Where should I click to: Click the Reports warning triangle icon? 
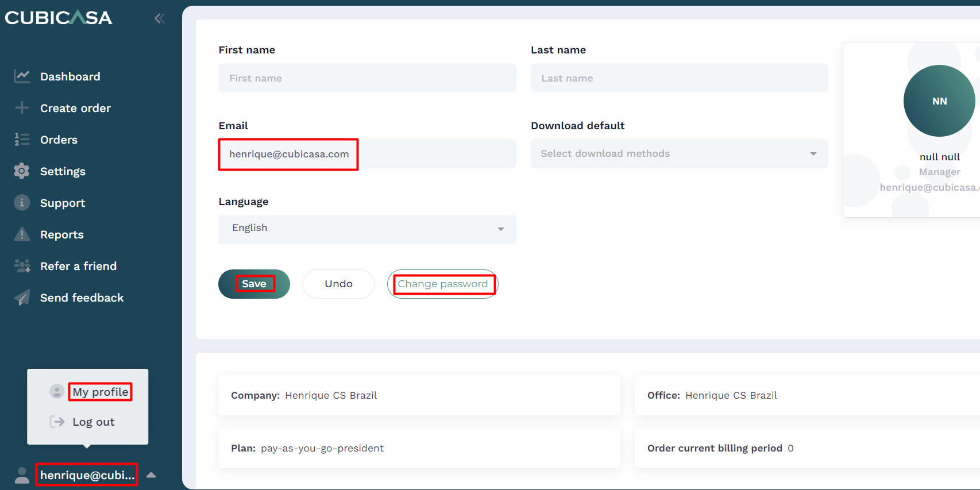(22, 234)
